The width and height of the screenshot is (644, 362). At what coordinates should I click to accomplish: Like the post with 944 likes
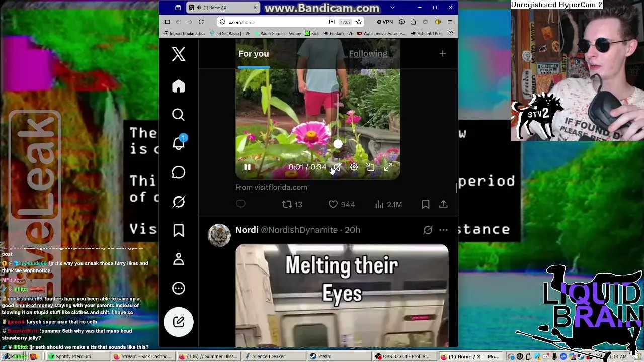tap(342, 204)
